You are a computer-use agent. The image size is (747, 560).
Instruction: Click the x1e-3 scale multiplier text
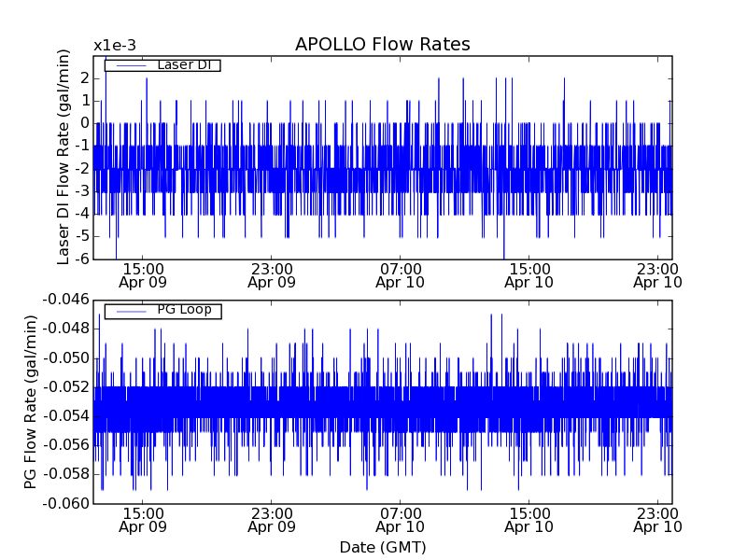[x=114, y=46]
